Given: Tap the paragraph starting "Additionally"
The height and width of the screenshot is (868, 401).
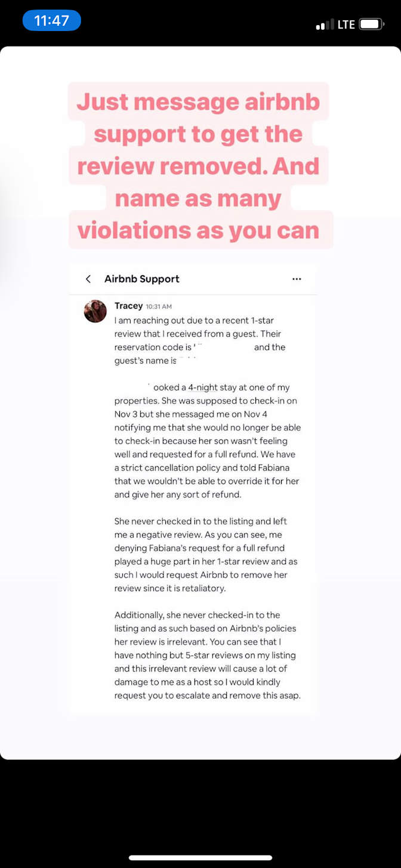Looking at the screenshot, I should (206, 655).
